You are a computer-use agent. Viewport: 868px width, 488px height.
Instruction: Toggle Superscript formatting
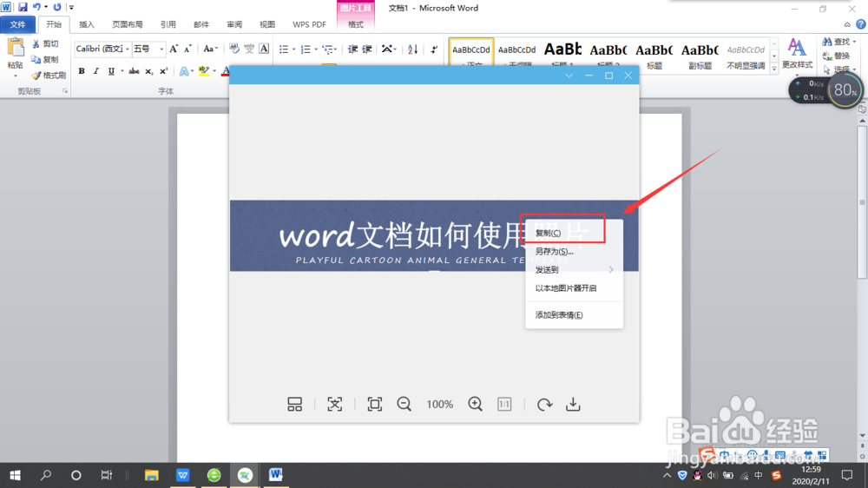click(163, 71)
